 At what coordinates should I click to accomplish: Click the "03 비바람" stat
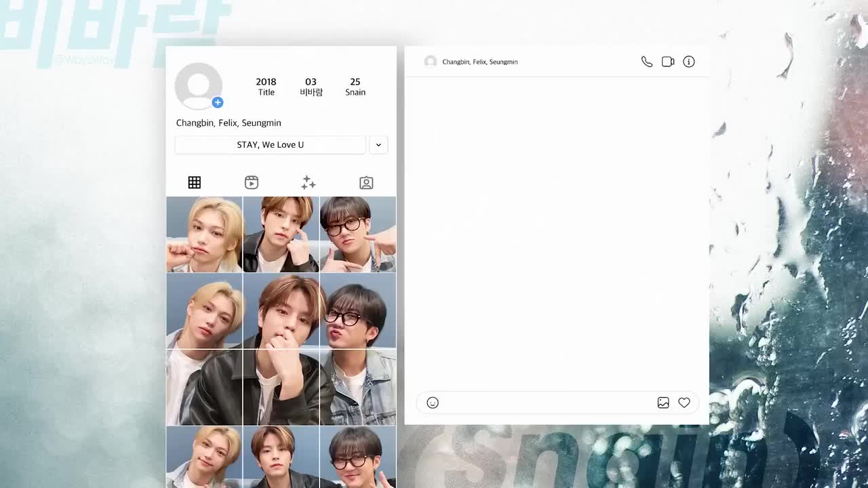(311, 87)
